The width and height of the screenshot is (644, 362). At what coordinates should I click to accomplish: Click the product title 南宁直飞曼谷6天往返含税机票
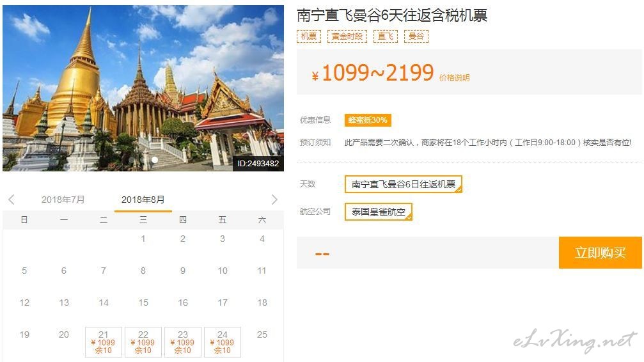click(x=392, y=15)
